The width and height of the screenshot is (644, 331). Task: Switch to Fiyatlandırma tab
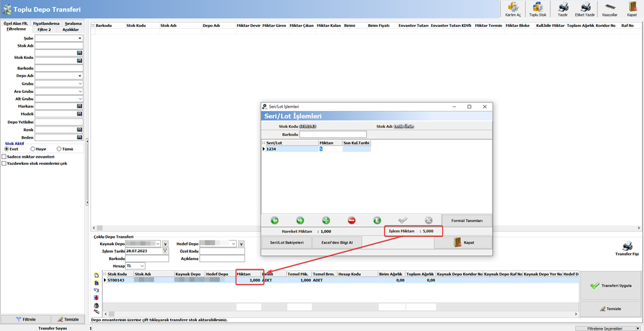point(46,23)
